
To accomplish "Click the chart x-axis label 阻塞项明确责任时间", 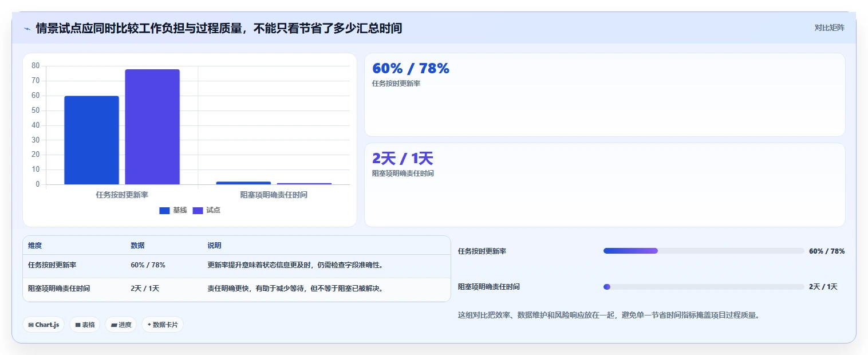I will point(274,195).
